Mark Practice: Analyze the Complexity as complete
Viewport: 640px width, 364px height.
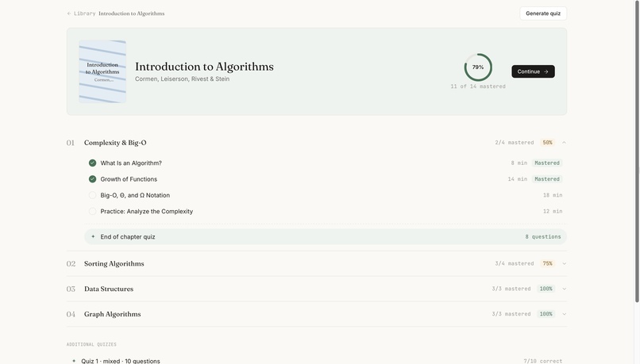click(x=93, y=211)
